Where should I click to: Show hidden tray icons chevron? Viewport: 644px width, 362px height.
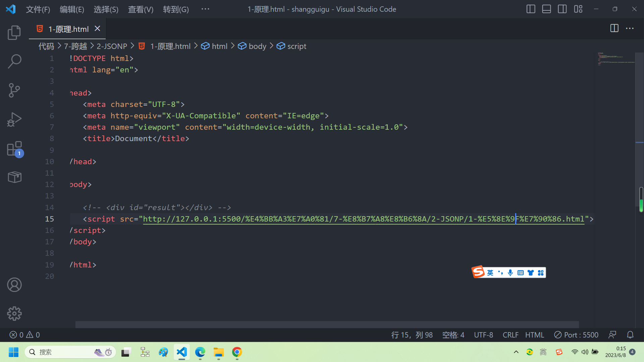(x=516, y=352)
